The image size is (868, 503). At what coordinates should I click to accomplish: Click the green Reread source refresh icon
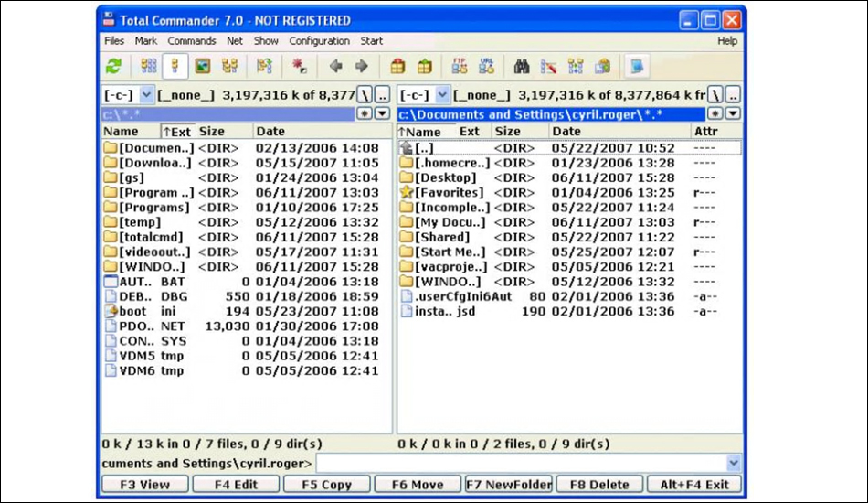coord(113,67)
